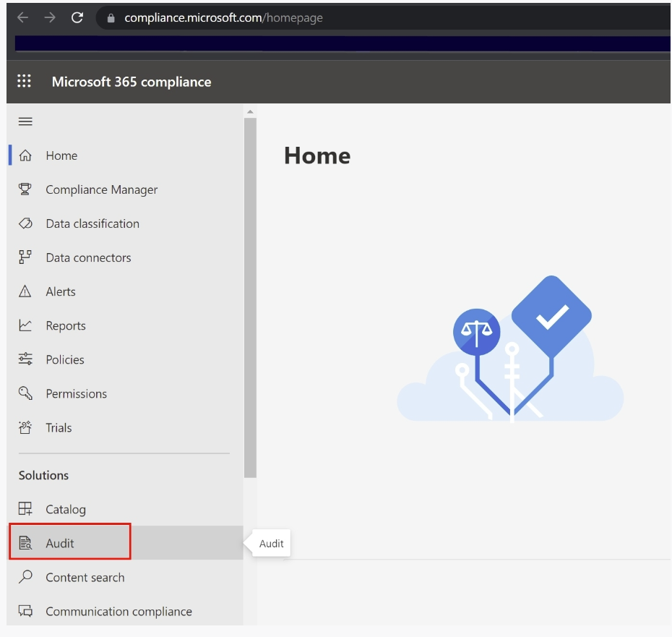Click the Permissions key icon
Image resolution: width=672 pixels, height=637 pixels.
(x=25, y=393)
